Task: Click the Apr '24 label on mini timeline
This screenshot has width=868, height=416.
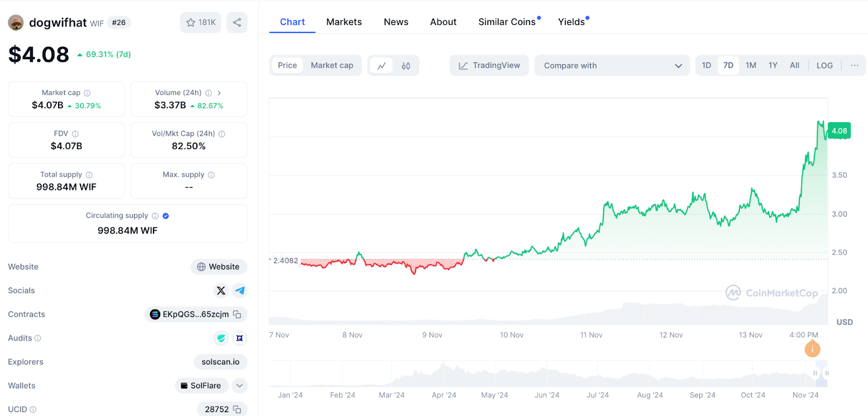Action: tap(444, 395)
